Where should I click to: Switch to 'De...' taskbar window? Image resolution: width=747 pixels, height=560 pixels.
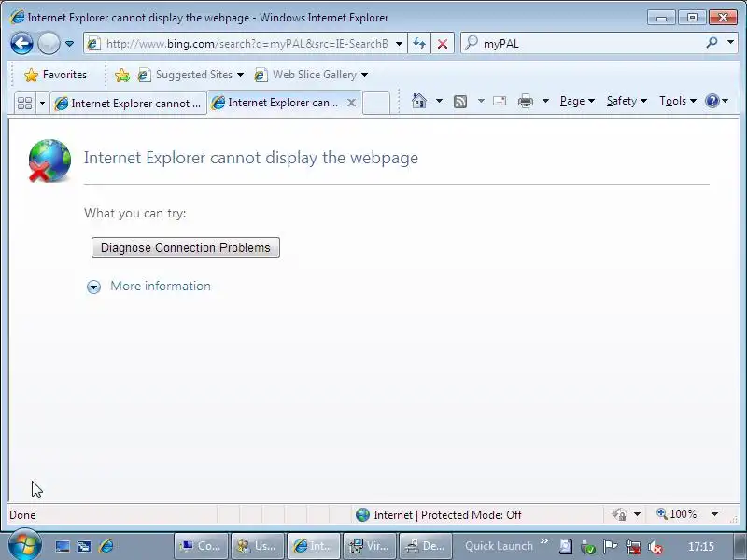tap(426, 546)
